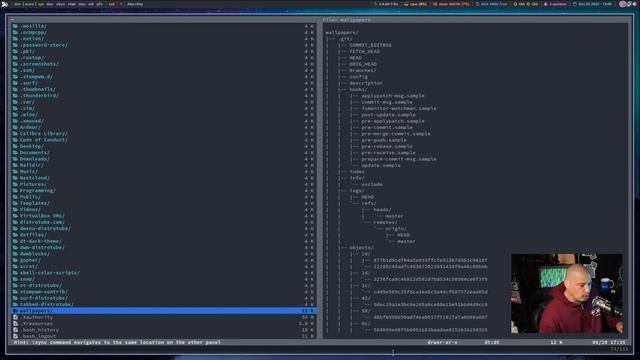Image resolution: width=640 pixels, height=360 pixels.
Task: Switch to the vid workspace
Action: 91,4
